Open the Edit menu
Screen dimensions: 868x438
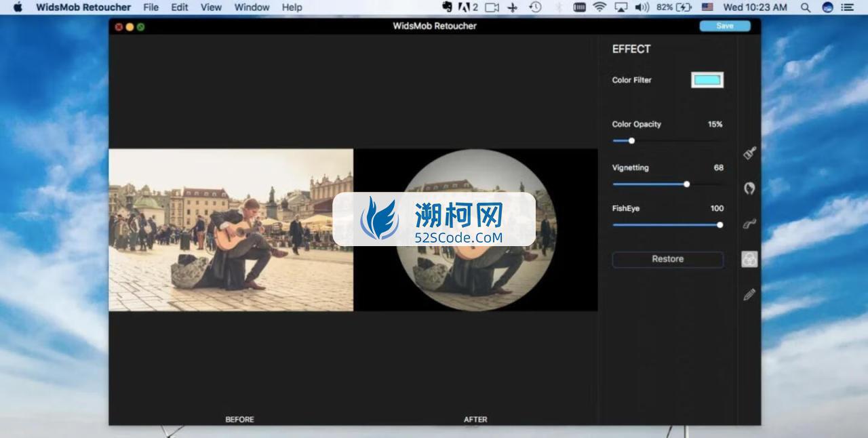[180, 7]
